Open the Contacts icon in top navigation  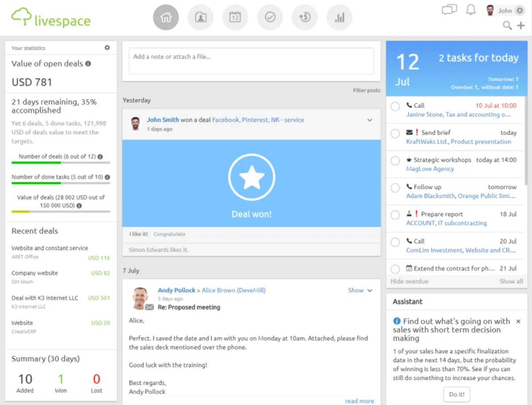[x=200, y=18]
